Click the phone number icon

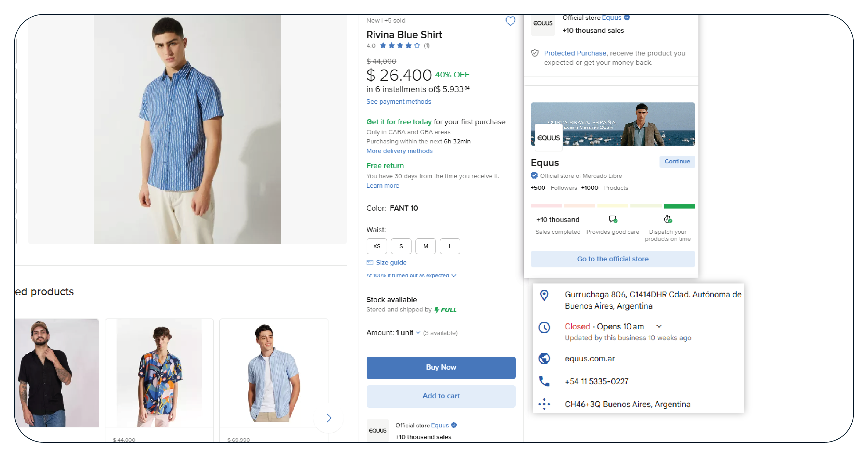coord(544,381)
